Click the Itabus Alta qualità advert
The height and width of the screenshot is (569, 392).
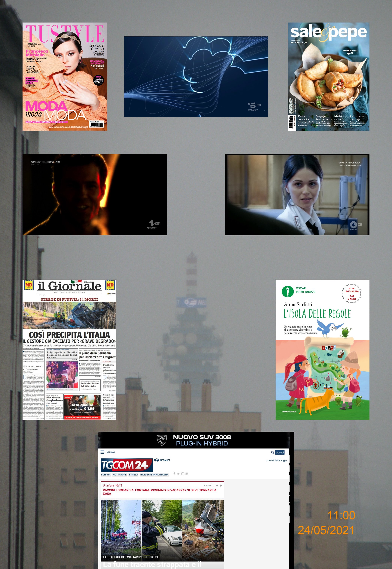[x=82, y=407]
